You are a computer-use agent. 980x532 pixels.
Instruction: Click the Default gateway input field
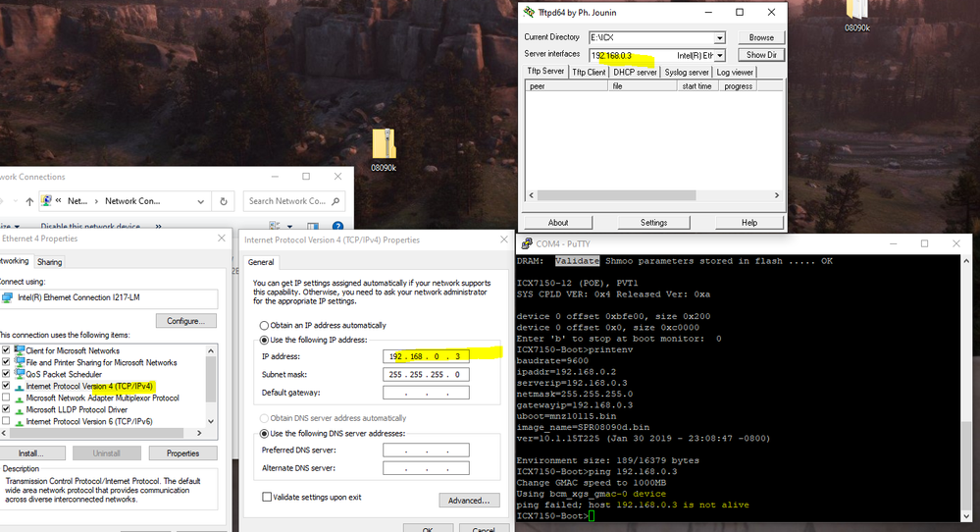[x=426, y=393]
